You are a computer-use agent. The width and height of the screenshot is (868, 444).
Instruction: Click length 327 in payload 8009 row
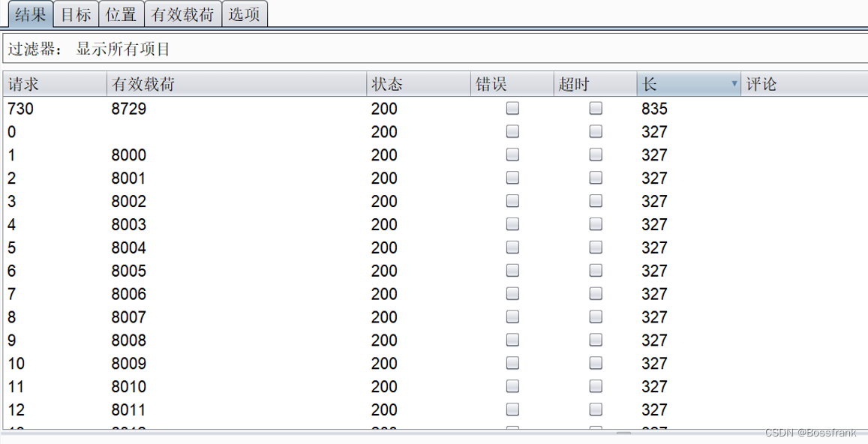654,363
